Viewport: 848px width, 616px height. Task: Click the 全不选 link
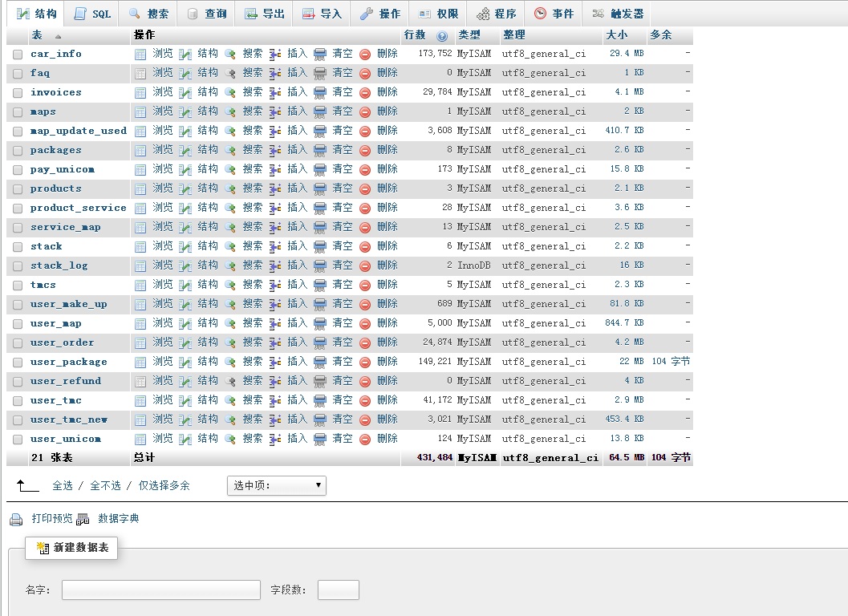point(105,485)
